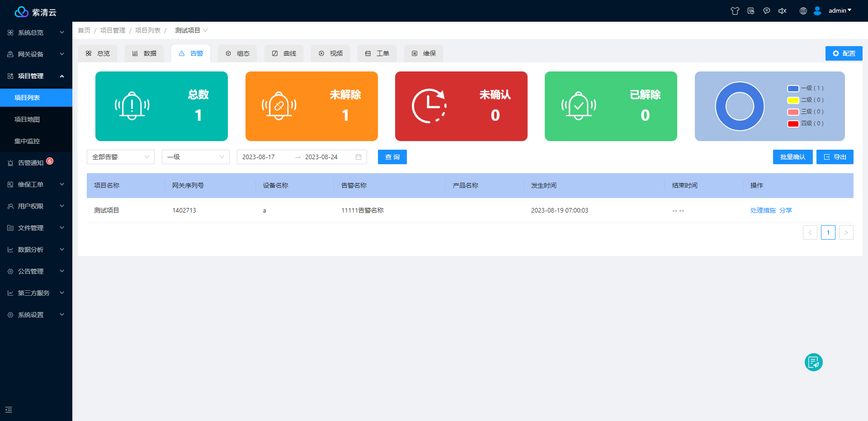Click 处理措施 link in 测试项目 row
This screenshot has width=868, height=421.
(x=763, y=210)
